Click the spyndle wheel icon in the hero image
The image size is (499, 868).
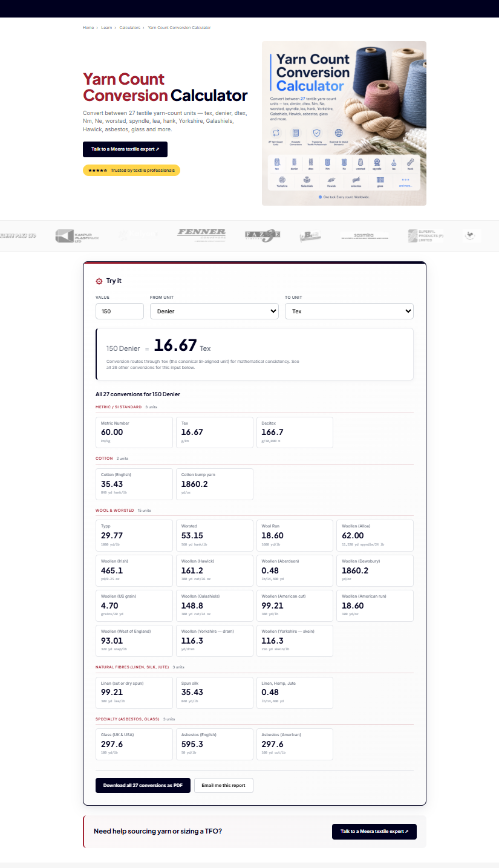pos(377,163)
